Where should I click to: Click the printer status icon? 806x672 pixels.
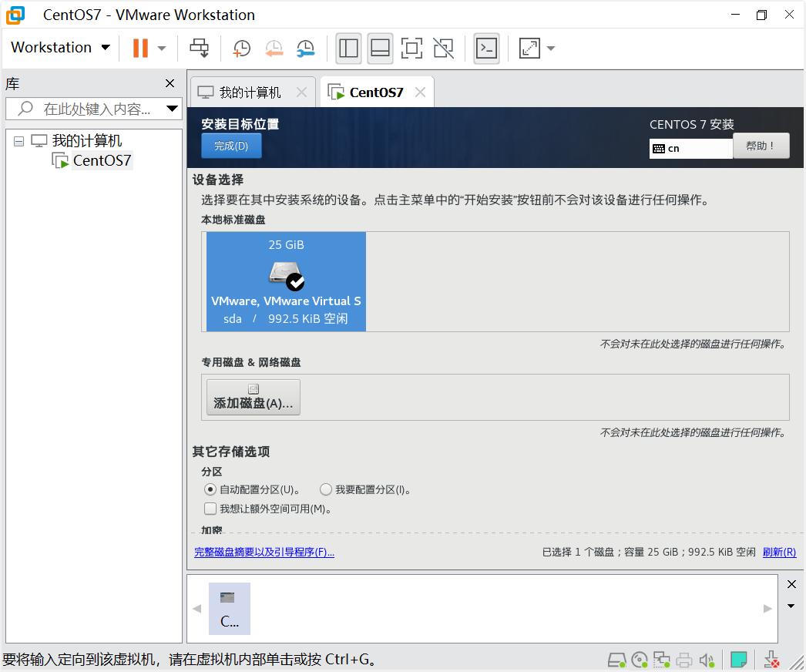tap(684, 660)
